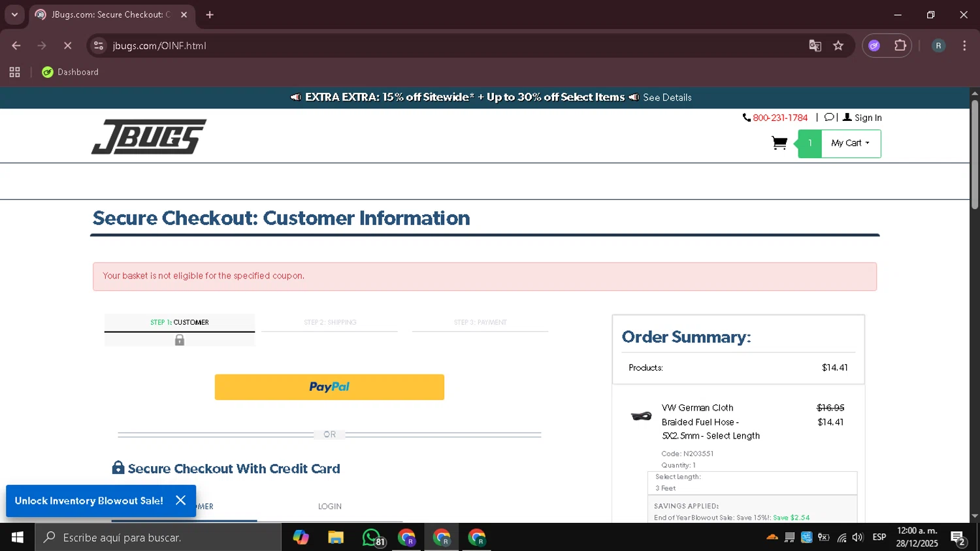The image size is (980, 551).
Task: Close the Unlock Inventory Blowout Sale popup
Action: coord(181,500)
